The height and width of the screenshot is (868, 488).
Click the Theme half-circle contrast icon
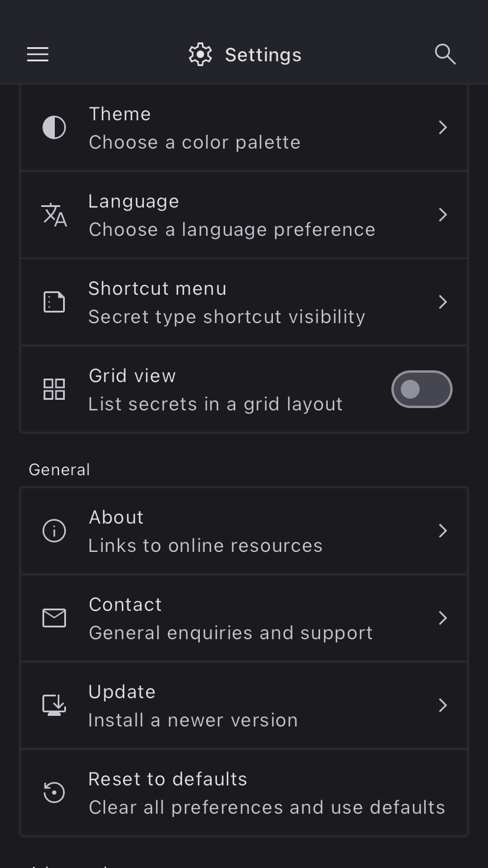[54, 127]
